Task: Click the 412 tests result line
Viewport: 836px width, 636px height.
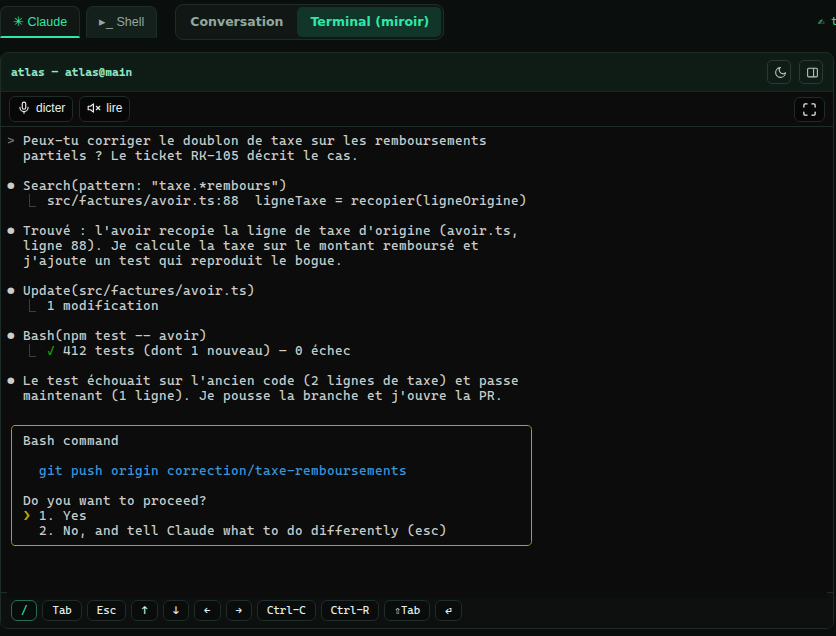Action: 198,350
